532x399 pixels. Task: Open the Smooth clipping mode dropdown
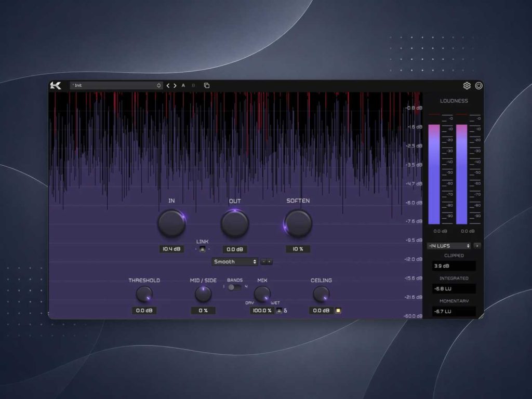point(234,262)
